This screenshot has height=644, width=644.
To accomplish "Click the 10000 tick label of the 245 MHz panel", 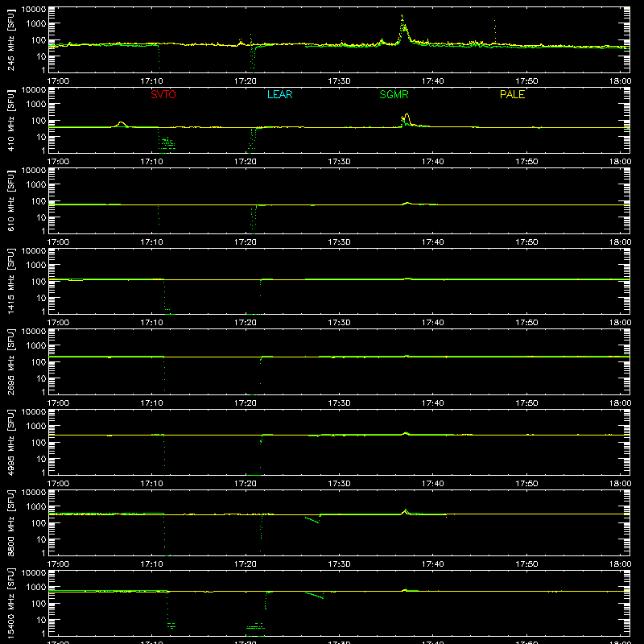I will coord(34,9).
